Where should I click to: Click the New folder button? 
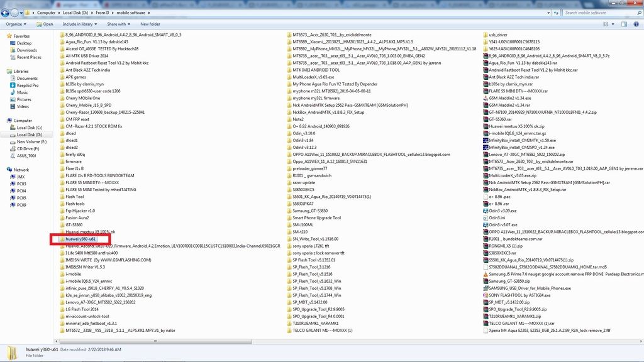[x=150, y=24]
